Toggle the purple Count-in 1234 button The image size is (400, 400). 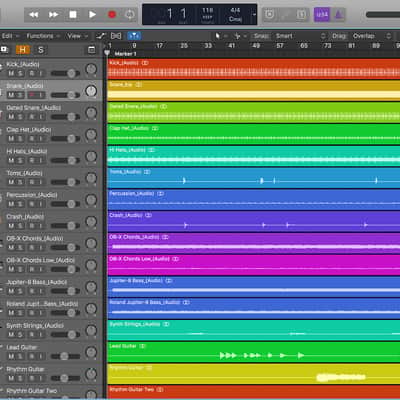coord(322,15)
